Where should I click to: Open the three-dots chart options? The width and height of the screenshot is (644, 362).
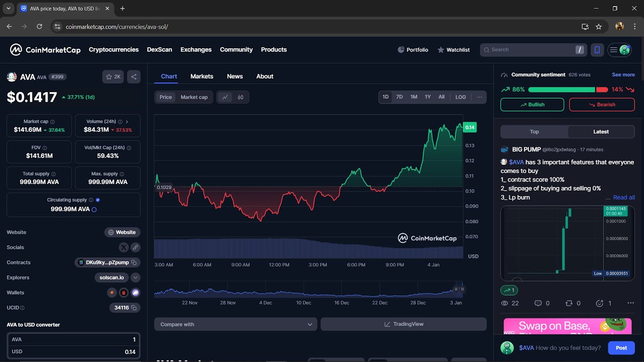(479, 97)
